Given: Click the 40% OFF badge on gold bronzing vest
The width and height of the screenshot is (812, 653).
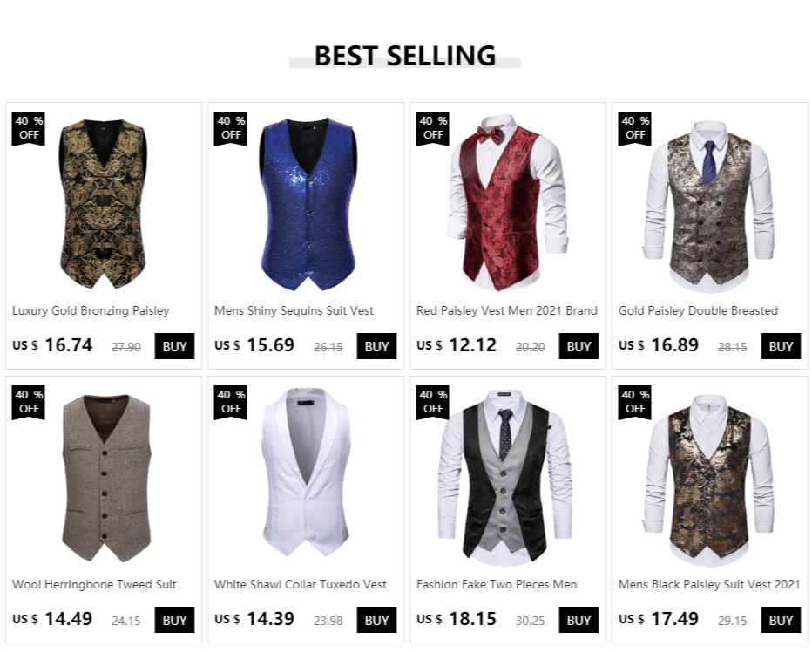Looking at the screenshot, I should coord(29,128).
